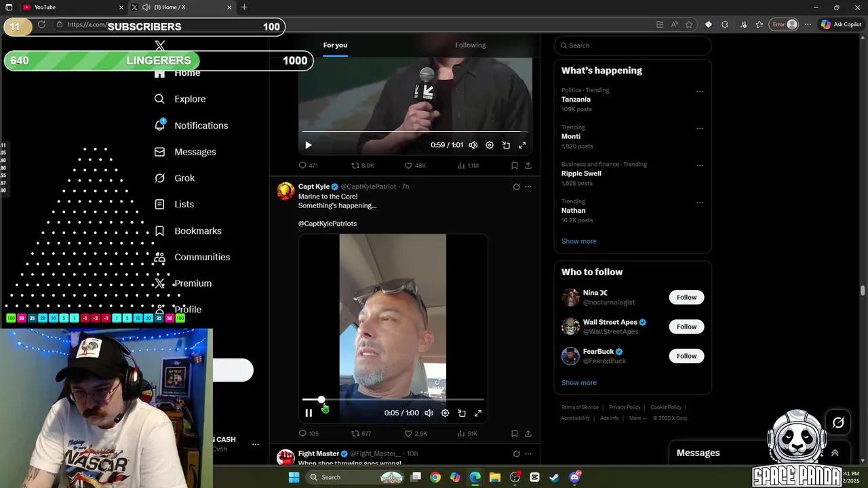Switch to the For you tab
This screenshot has width=868, height=488.
click(335, 45)
